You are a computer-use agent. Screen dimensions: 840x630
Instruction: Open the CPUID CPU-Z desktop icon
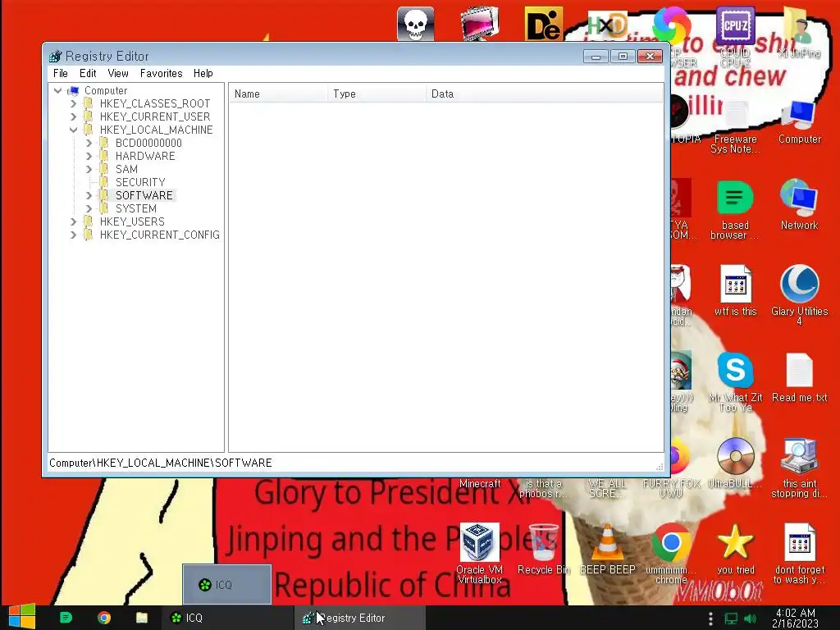tap(735, 35)
